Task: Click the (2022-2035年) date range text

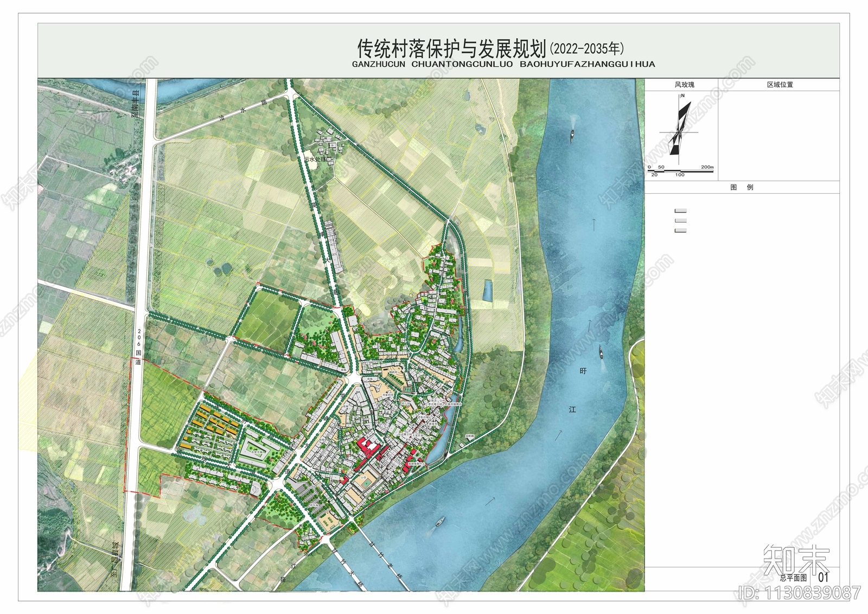Action: click(x=587, y=49)
